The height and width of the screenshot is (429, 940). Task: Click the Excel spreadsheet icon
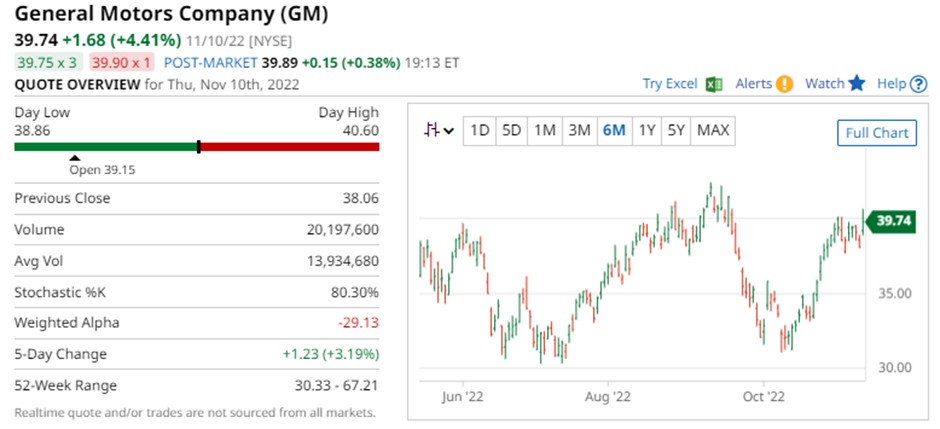[714, 84]
